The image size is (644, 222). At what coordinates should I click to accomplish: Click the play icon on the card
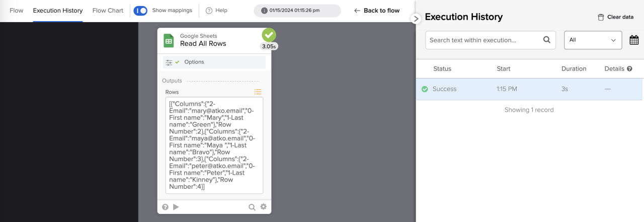coord(176,207)
